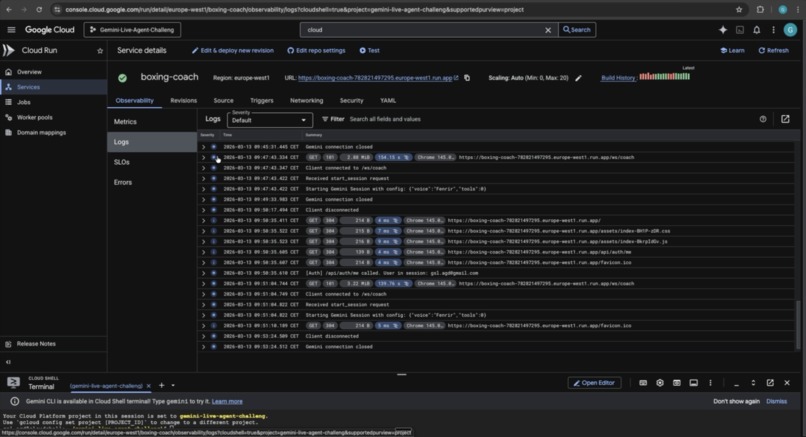
Task: Click the Refresh button
Action: pyautogui.click(x=774, y=50)
